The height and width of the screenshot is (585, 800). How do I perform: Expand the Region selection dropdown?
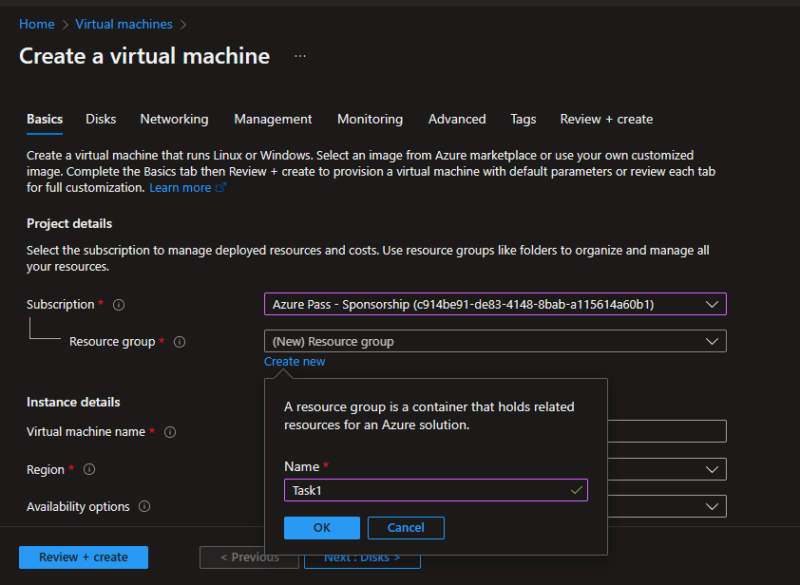[712, 469]
